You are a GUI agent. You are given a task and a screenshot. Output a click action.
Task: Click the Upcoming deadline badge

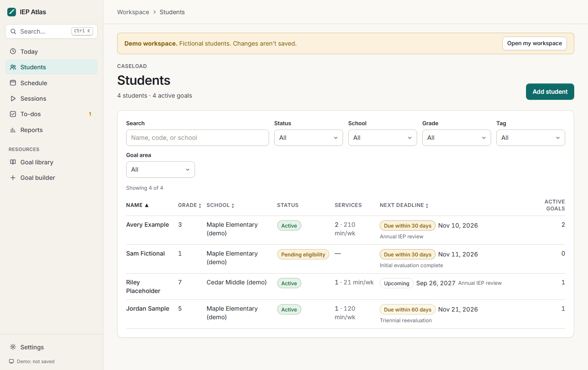point(396,283)
